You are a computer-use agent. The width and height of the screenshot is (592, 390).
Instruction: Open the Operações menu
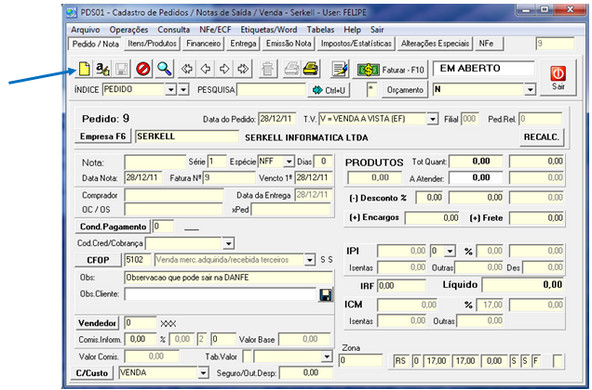129,30
